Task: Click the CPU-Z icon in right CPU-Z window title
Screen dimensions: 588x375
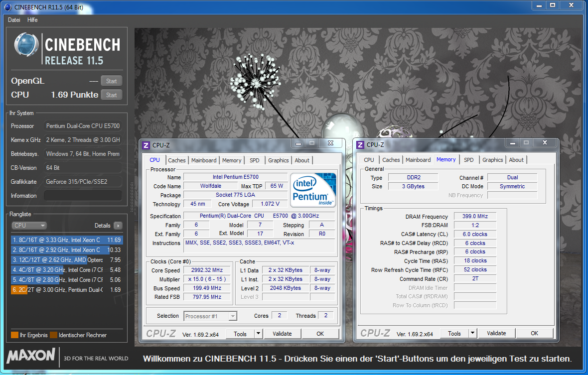Action: (x=360, y=144)
